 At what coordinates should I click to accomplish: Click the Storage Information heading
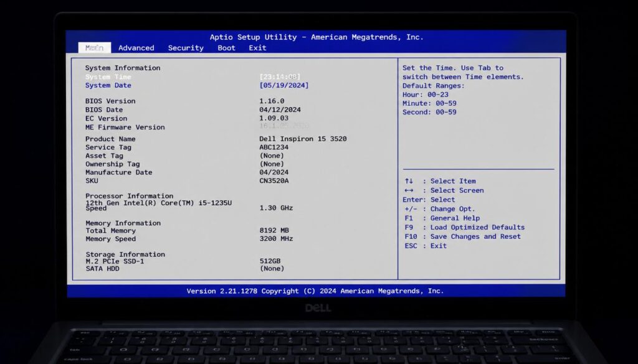point(125,254)
